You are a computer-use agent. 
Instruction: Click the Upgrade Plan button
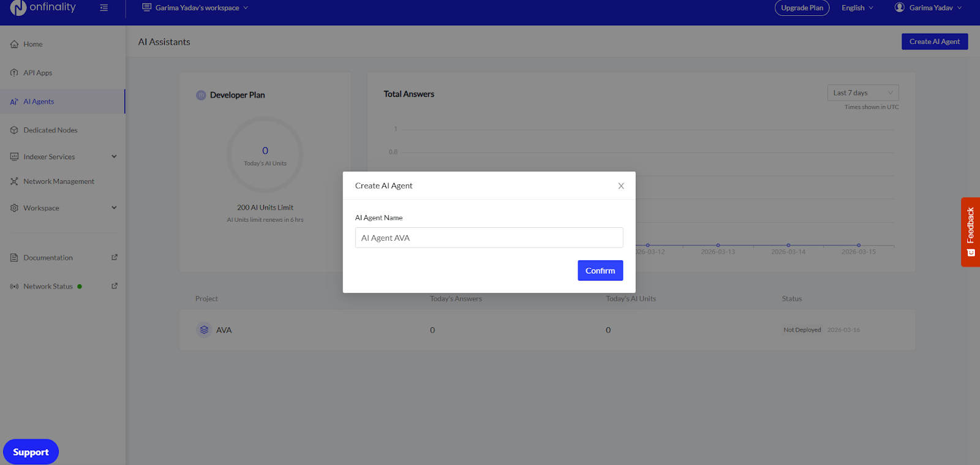coord(802,8)
